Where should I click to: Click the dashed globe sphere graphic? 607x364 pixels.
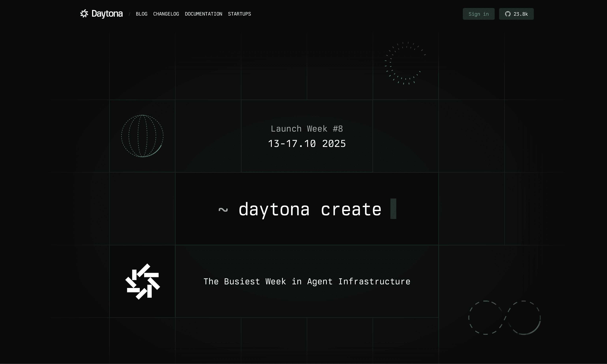(142, 136)
